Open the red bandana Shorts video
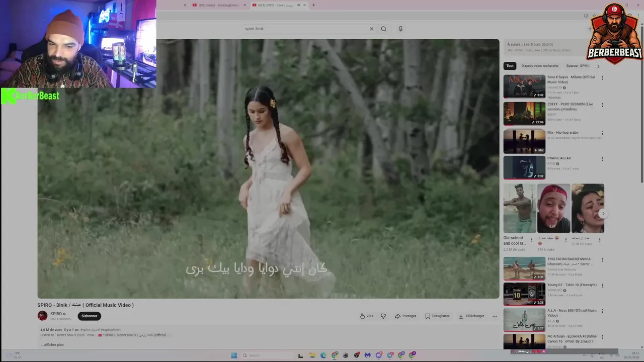The width and height of the screenshot is (644, 362). [553, 208]
